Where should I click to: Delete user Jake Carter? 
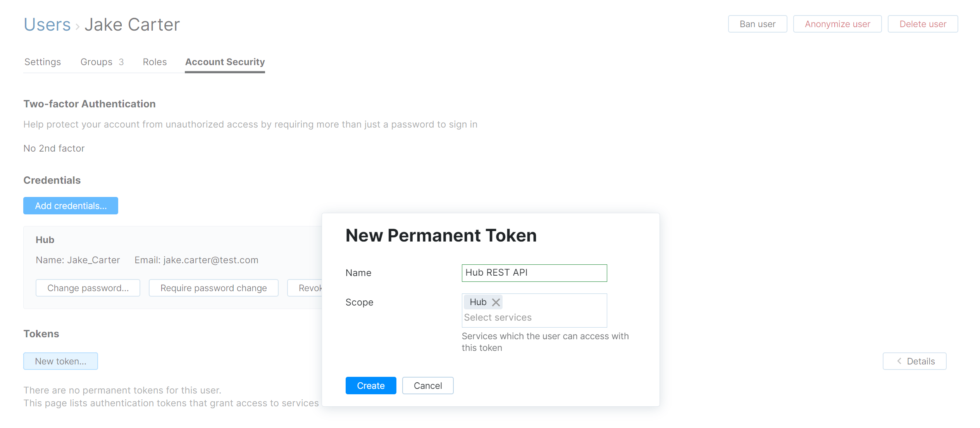pyautogui.click(x=923, y=24)
